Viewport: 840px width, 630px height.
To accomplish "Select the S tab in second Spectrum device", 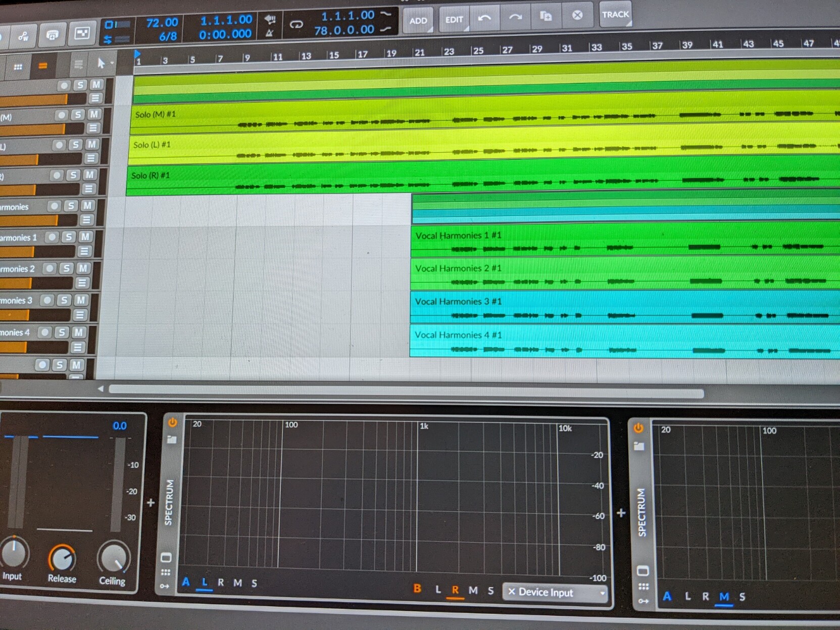I will pyautogui.click(x=742, y=597).
